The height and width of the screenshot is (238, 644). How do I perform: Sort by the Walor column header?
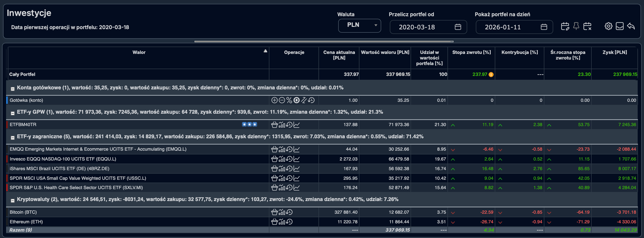139,52
